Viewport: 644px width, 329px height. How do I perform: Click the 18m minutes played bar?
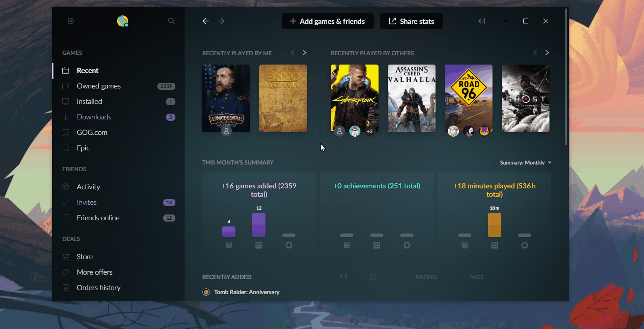495,225
